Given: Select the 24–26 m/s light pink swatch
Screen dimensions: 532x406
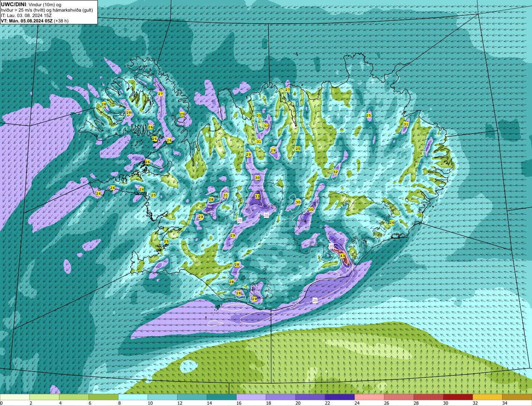Looking at the screenshot, I should point(369,397).
